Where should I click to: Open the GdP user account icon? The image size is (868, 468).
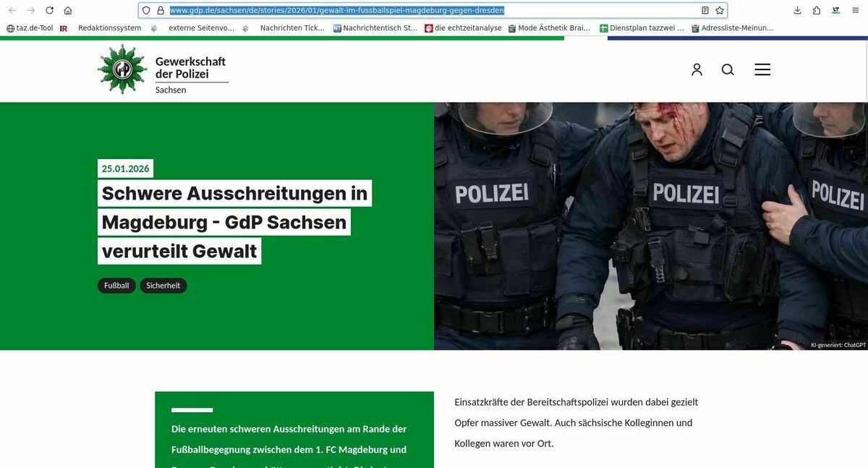[697, 69]
